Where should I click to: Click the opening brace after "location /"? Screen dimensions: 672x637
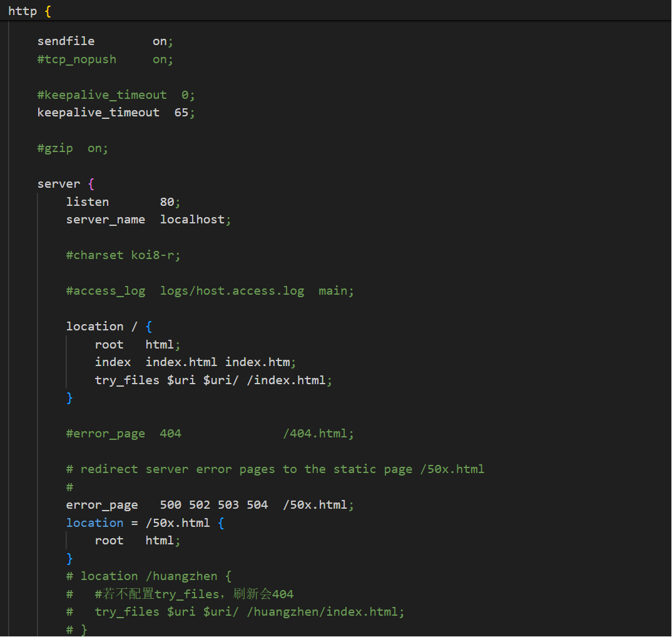pyautogui.click(x=148, y=327)
